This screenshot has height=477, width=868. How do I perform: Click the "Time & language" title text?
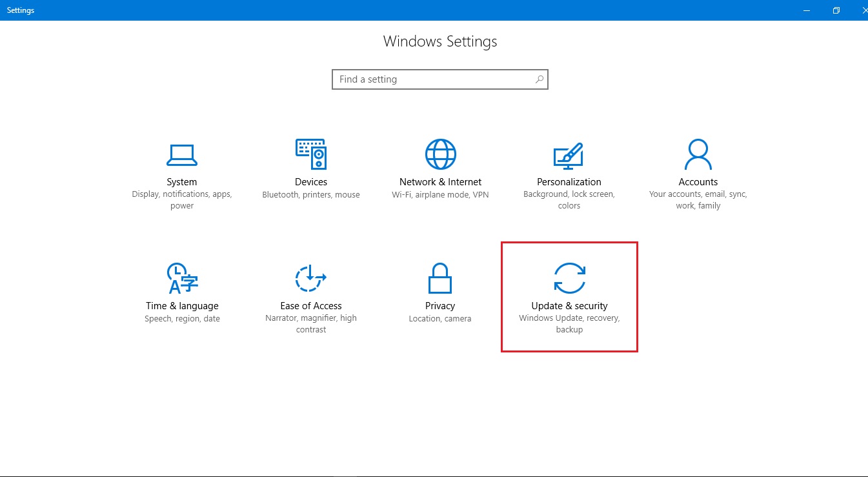click(182, 306)
